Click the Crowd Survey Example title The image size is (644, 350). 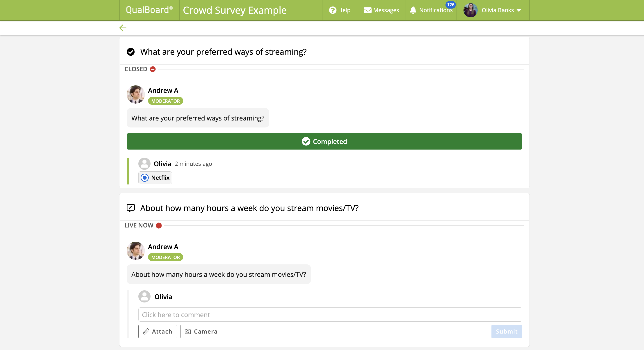(235, 10)
